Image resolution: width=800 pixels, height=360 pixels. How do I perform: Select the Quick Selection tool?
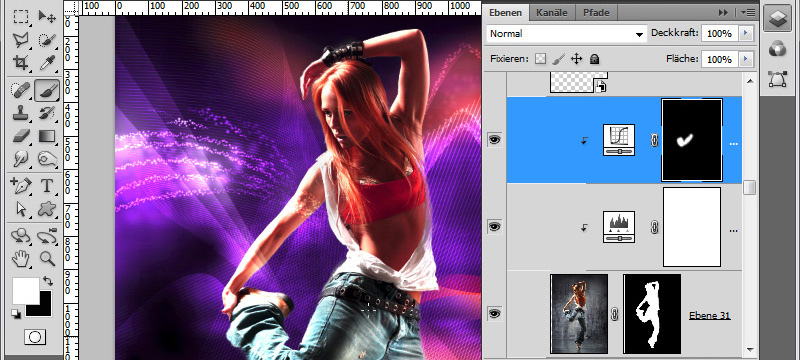47,40
